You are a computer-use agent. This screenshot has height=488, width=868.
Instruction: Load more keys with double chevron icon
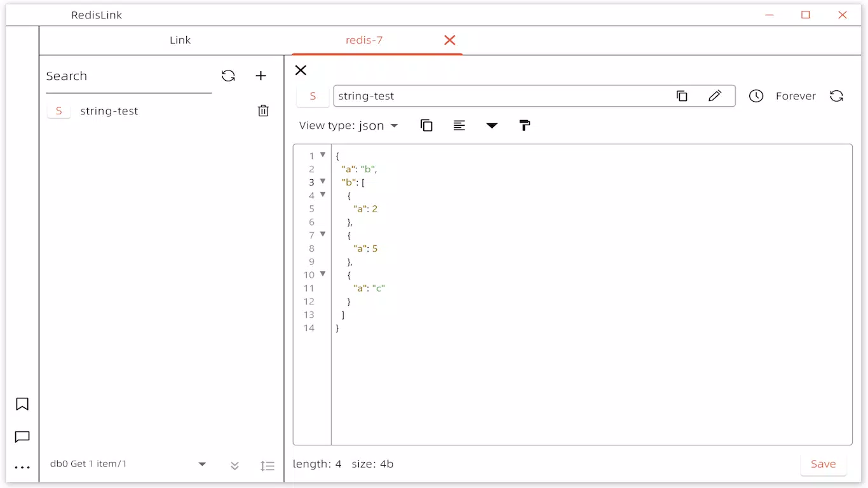click(x=234, y=466)
